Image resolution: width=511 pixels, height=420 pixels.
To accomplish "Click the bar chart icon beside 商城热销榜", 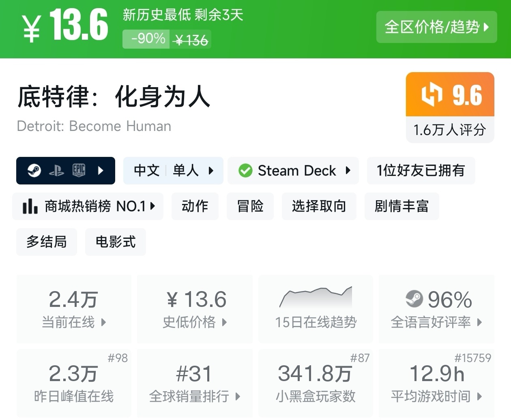I will (30, 206).
